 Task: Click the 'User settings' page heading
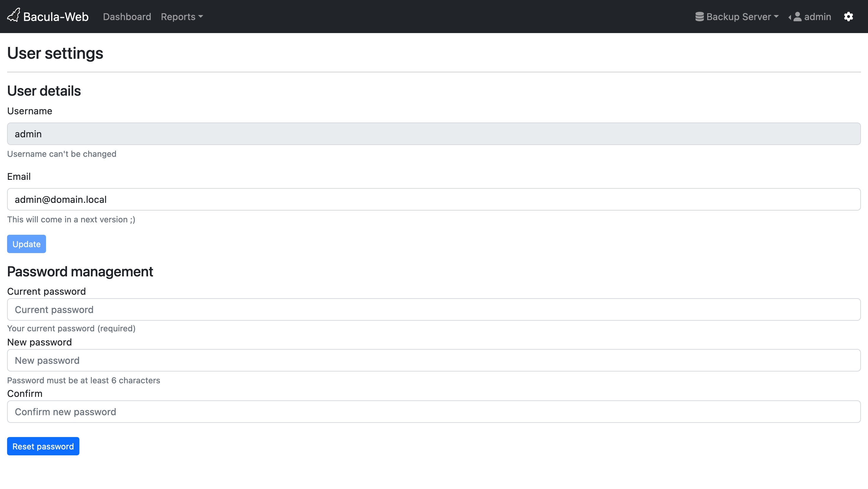(55, 53)
